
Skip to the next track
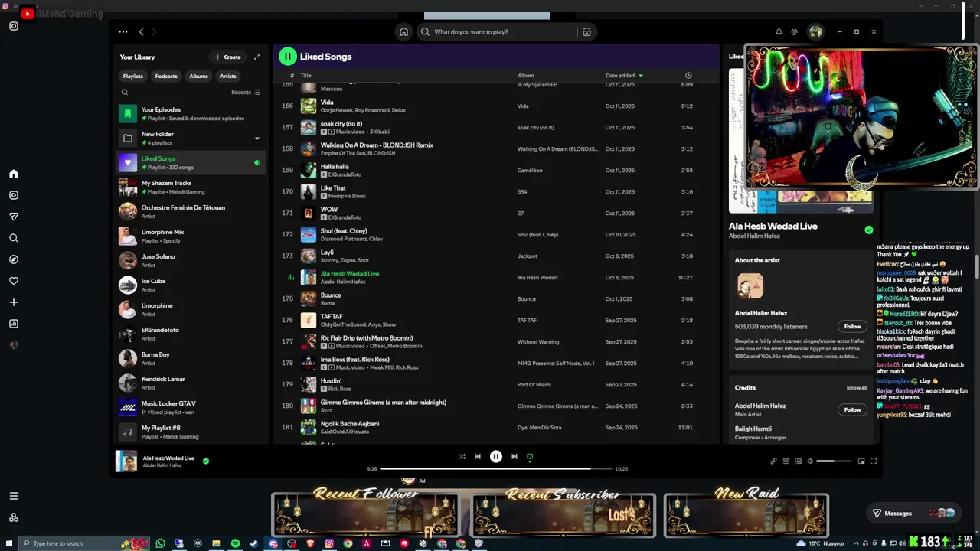514,457
